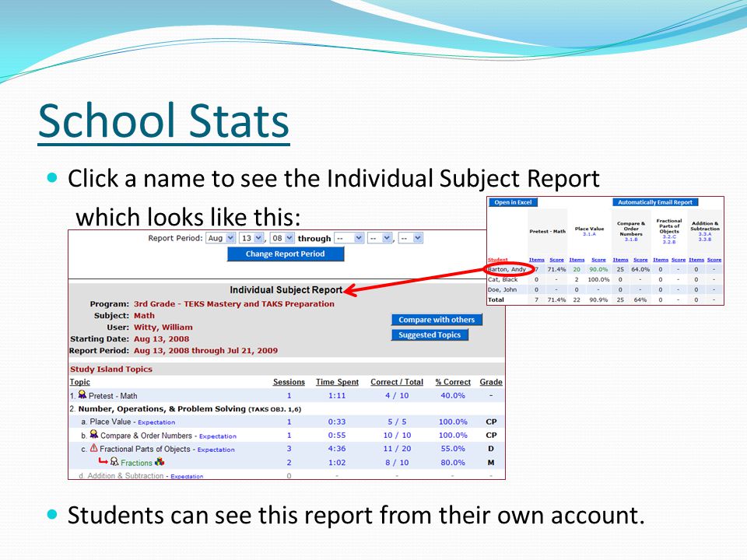
Task: Sort by the Student column header
Action: tap(498, 260)
